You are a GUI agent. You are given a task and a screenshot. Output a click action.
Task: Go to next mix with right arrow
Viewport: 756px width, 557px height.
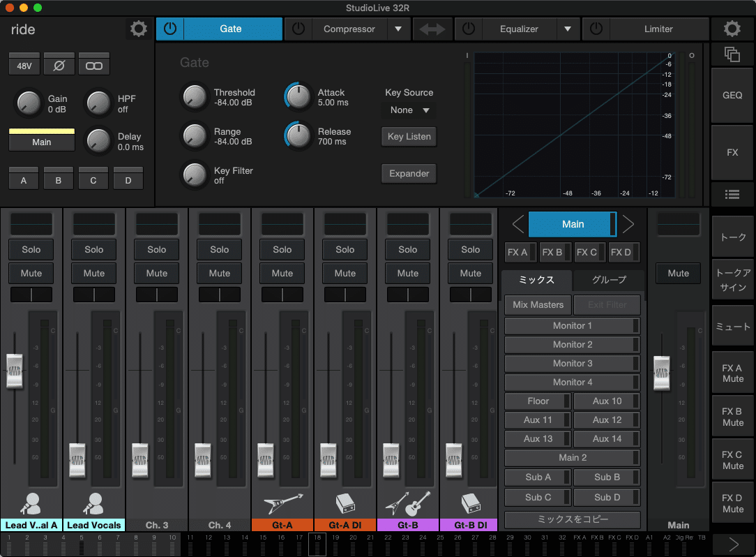628,224
